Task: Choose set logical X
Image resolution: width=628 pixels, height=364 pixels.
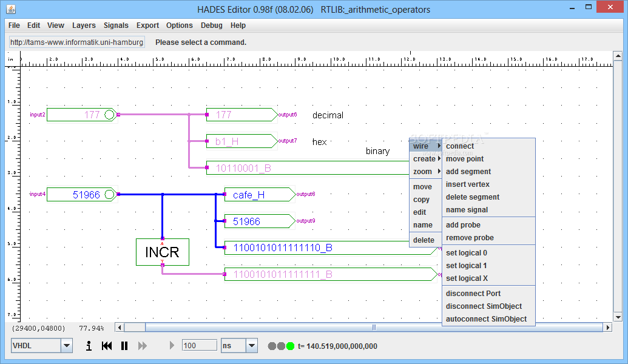Action: (488, 278)
